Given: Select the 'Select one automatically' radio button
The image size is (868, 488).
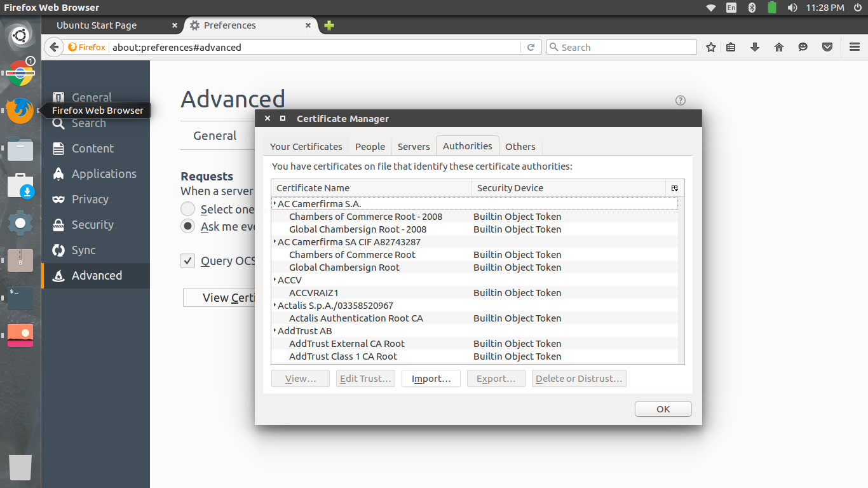Looking at the screenshot, I should pos(187,208).
